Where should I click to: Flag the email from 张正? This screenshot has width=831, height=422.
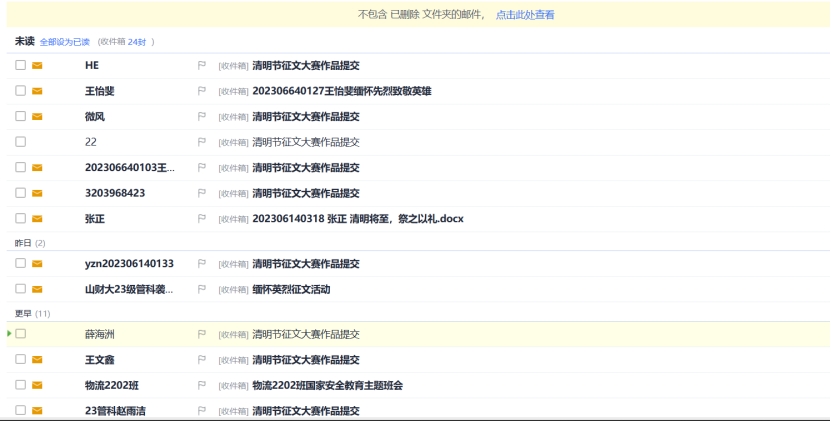[x=202, y=218]
